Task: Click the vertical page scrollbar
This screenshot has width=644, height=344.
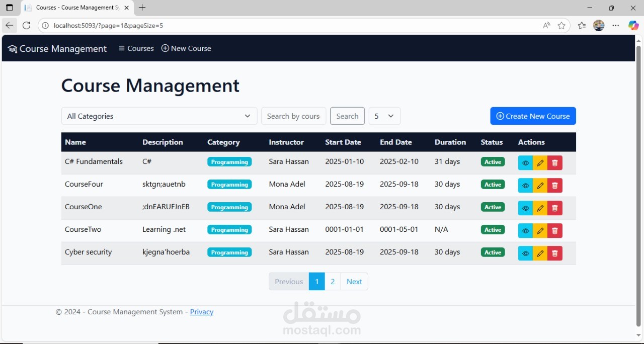Action: click(638, 186)
